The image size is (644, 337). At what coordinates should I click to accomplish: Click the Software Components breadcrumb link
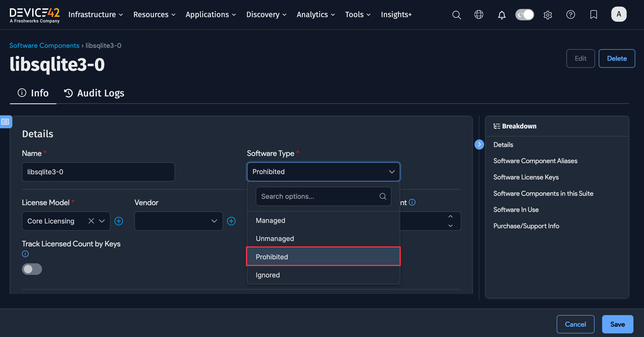point(44,45)
